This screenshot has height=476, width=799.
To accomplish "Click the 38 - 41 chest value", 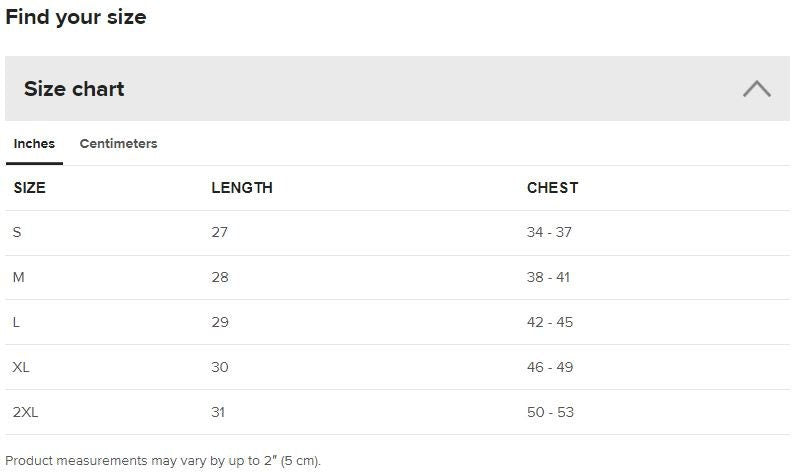I will (548, 277).
